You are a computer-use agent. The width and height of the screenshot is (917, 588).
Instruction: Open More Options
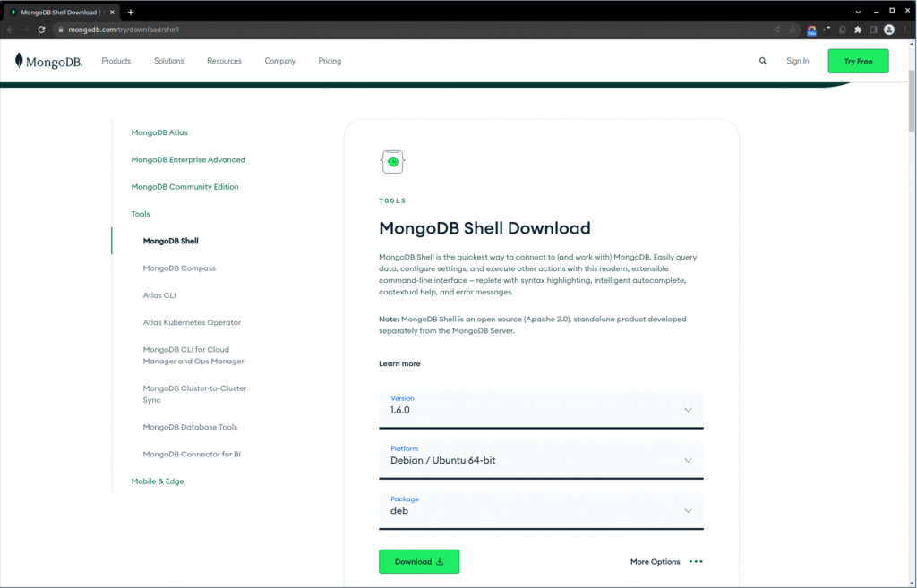pos(655,562)
